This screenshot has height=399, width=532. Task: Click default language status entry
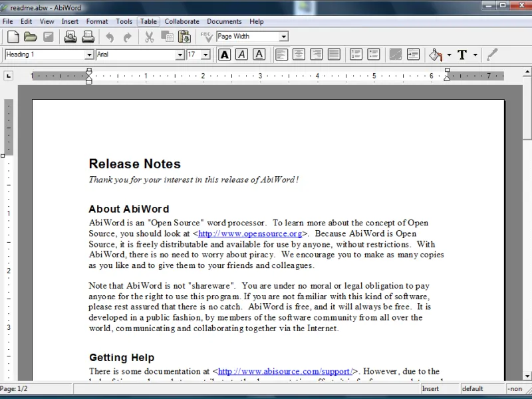481,389
